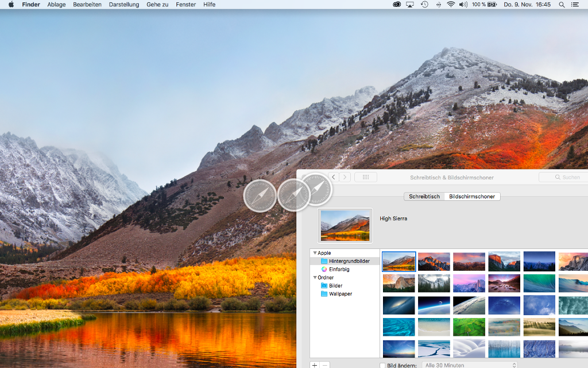The image size is (588, 368).
Task: Select the highlighted High Sierra wallpaper thumbnail
Action: (x=399, y=262)
